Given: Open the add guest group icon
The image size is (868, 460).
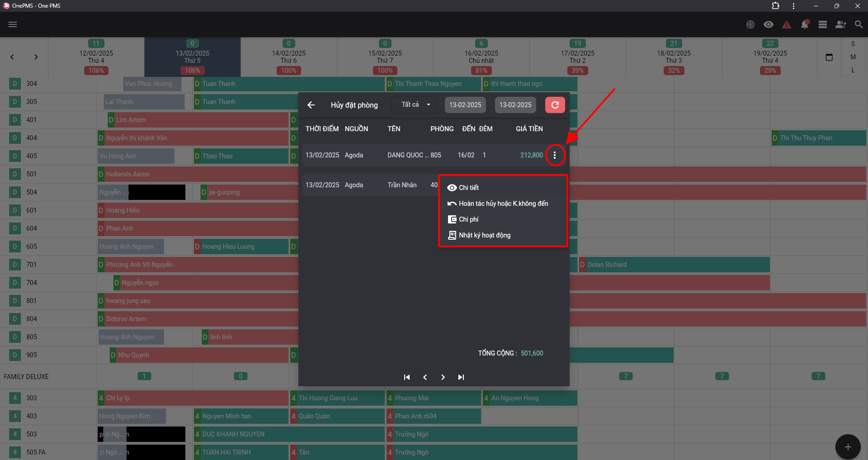Looking at the screenshot, I should pos(841,24).
